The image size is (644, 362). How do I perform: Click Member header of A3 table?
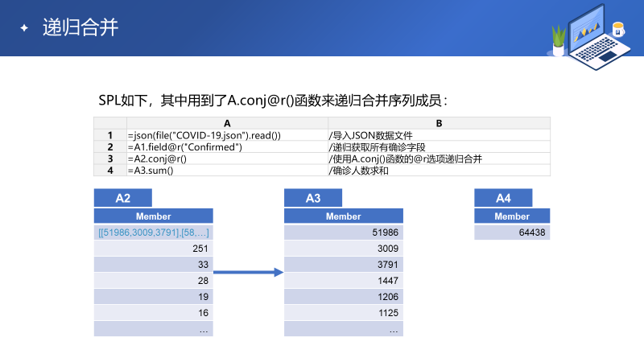pyautogui.click(x=344, y=216)
